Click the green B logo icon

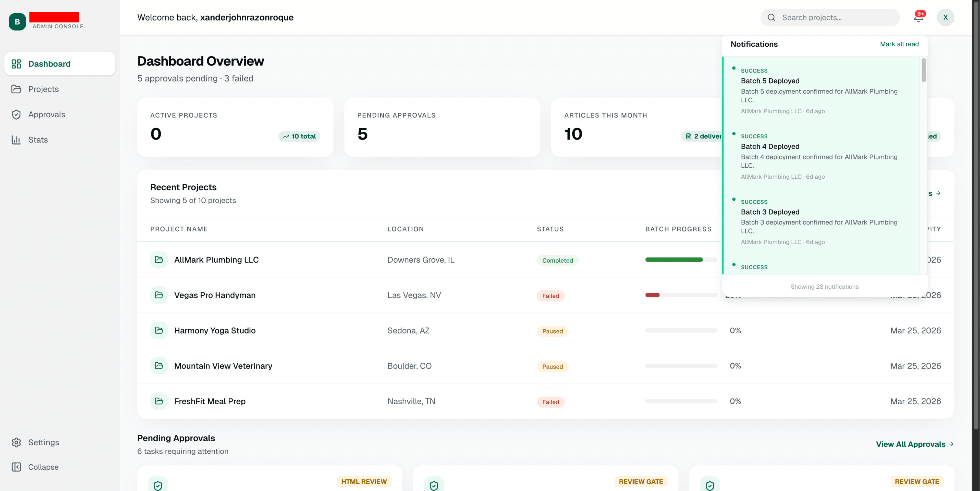[17, 22]
